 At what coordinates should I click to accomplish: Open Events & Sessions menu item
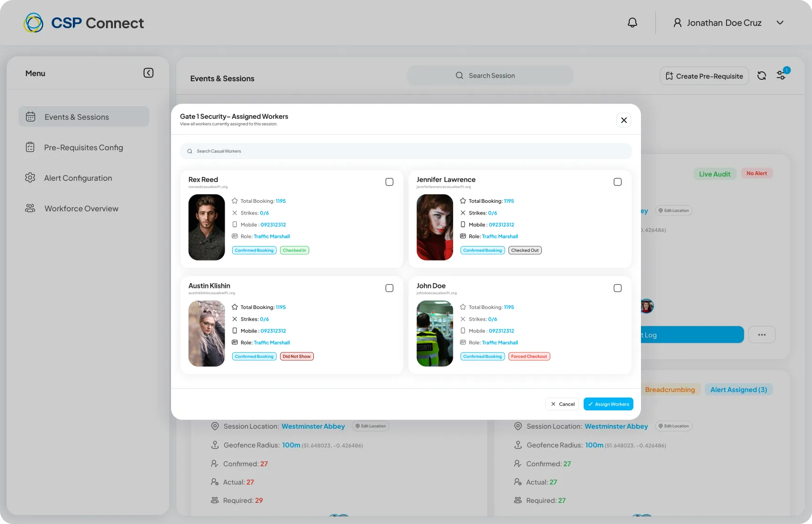84,116
